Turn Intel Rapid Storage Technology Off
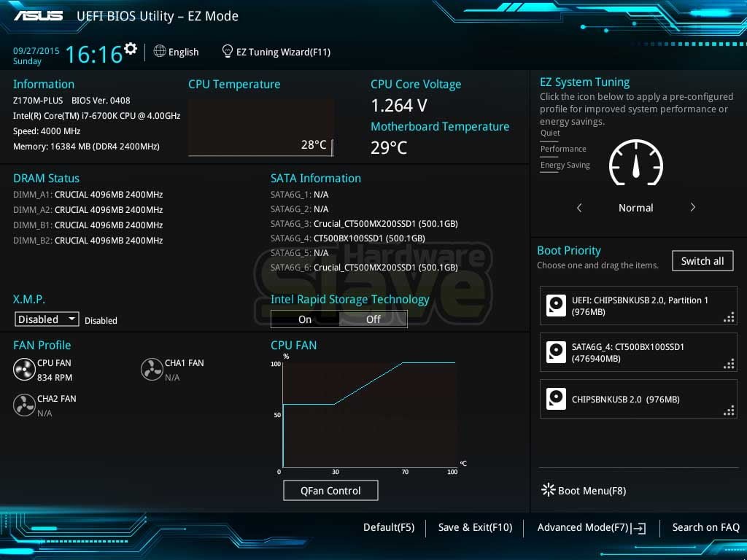 (373, 319)
